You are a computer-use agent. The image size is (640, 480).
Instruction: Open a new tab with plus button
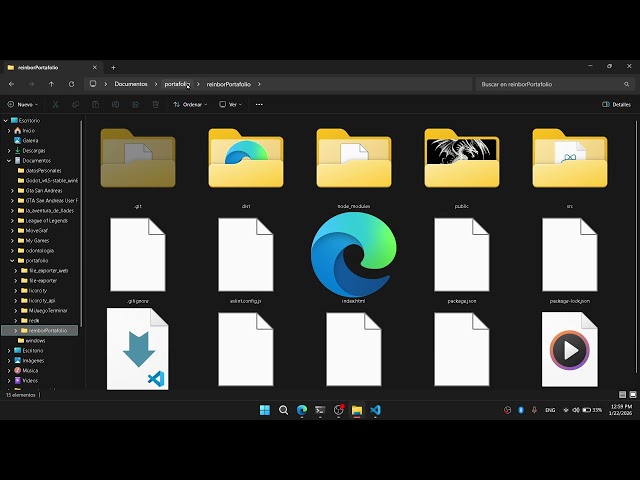point(113,67)
